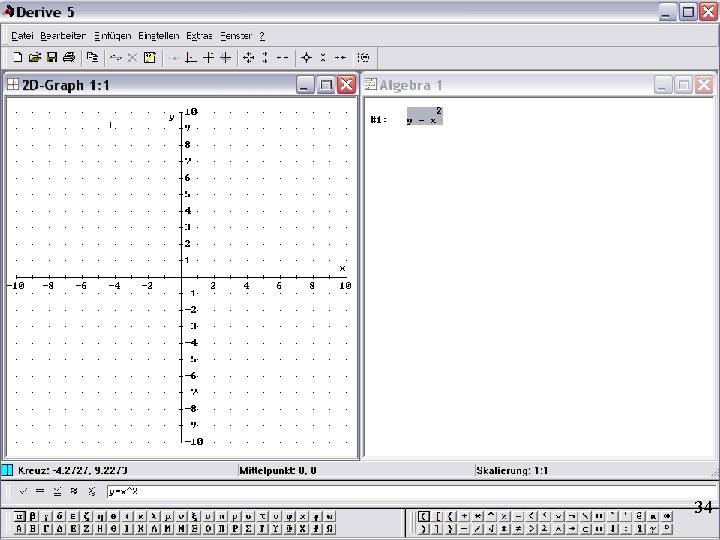Click the New file toolbar icon
The width and height of the screenshot is (720, 540).
click(17, 57)
